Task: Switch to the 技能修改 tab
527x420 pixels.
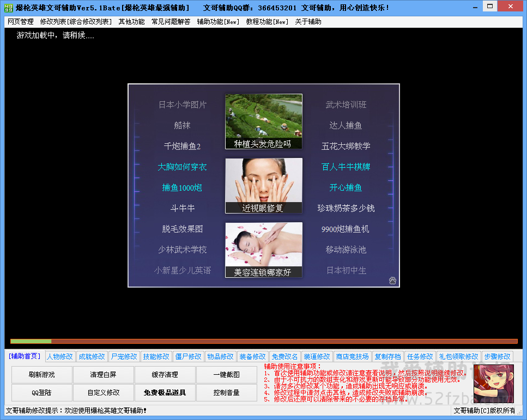Action: (x=156, y=356)
